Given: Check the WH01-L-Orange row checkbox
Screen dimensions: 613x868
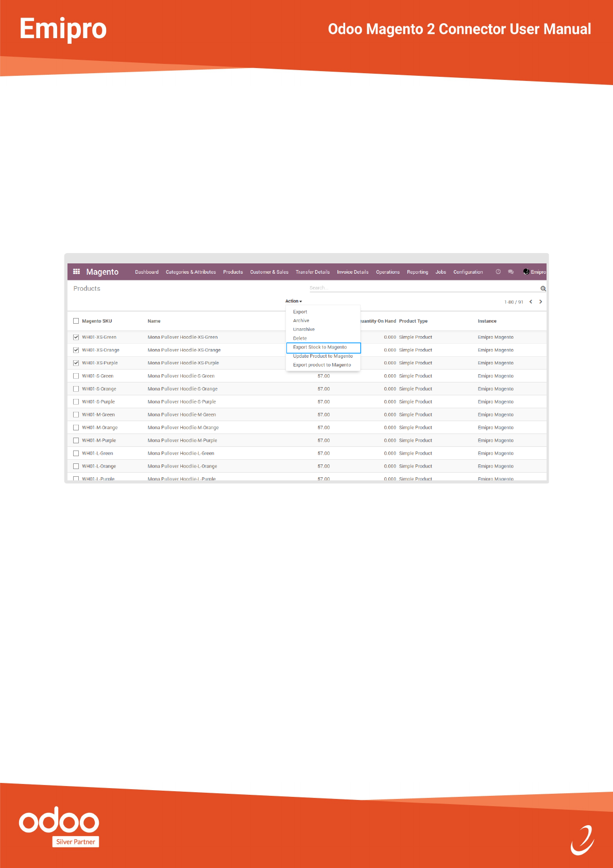Looking at the screenshot, I should [x=76, y=466].
